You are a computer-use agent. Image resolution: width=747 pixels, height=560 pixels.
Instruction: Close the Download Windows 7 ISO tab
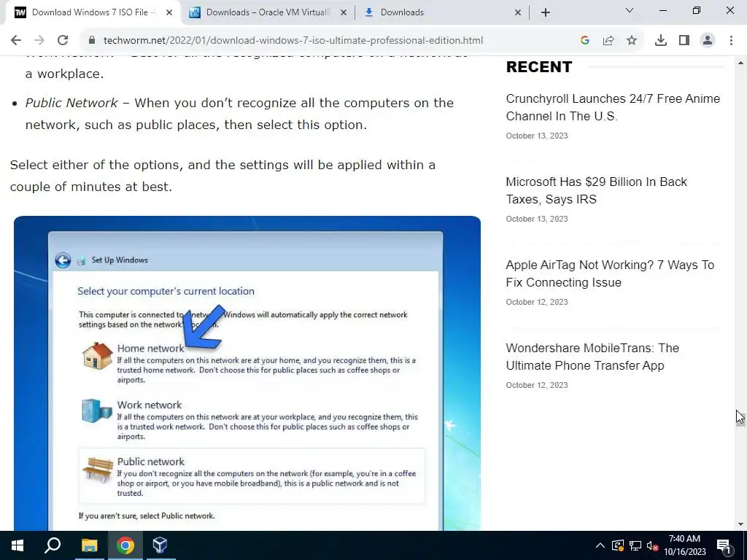(169, 12)
